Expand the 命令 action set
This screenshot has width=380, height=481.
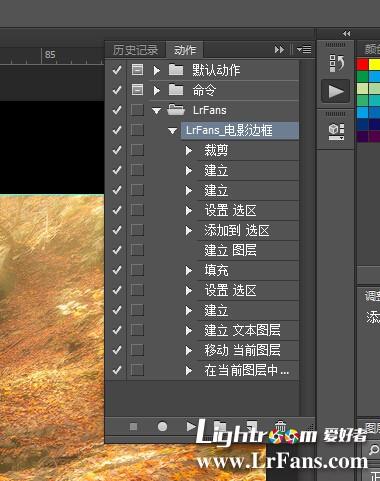point(156,90)
